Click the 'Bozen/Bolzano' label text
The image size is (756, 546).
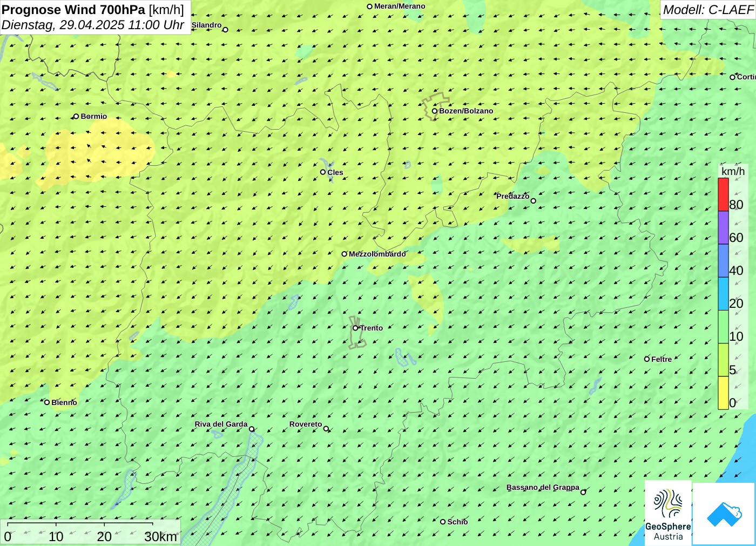(x=466, y=111)
